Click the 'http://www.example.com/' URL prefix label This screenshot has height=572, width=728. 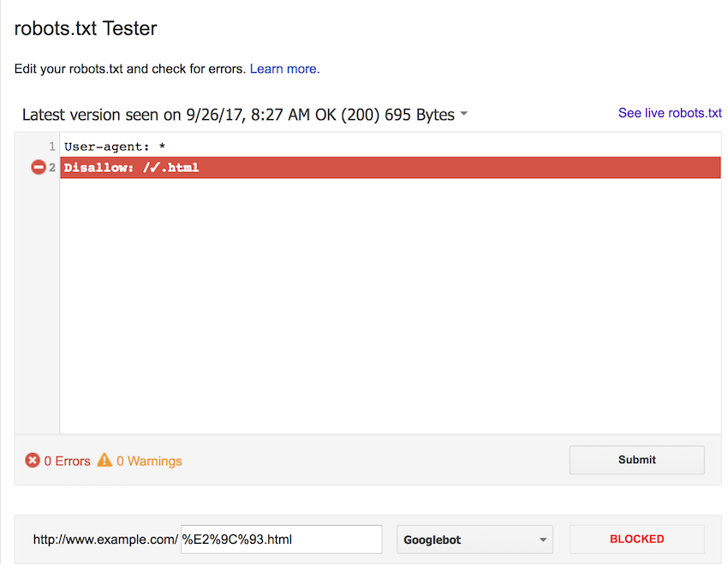pos(105,539)
